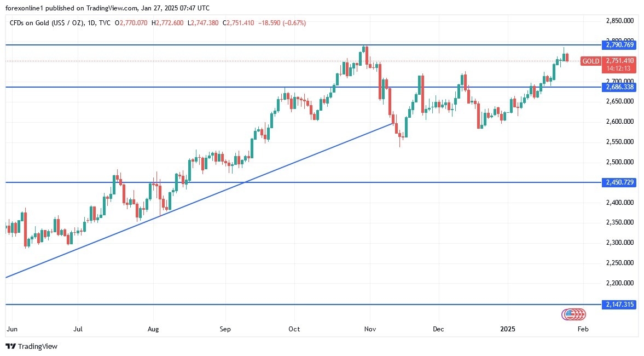Click the Oct label on time axis
The width and height of the screenshot is (644, 356).
tap(294, 329)
